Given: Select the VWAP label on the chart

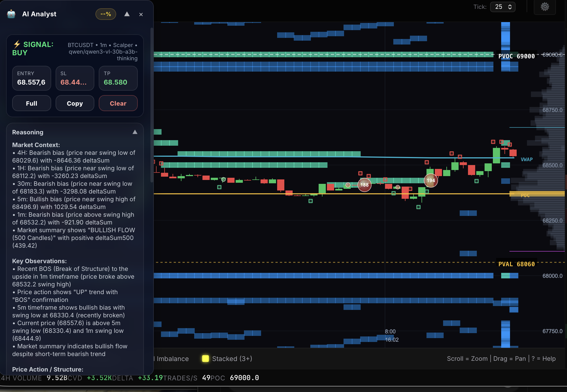Looking at the screenshot, I should (527, 159).
